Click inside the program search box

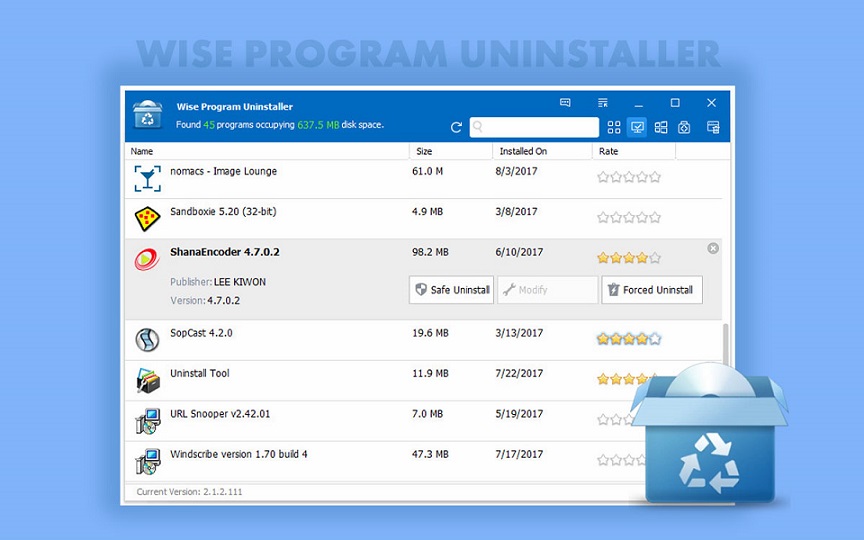point(534,127)
